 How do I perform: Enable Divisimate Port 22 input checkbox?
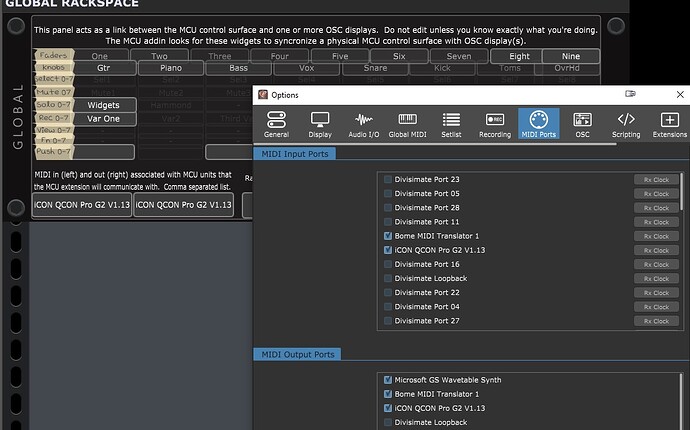388,292
